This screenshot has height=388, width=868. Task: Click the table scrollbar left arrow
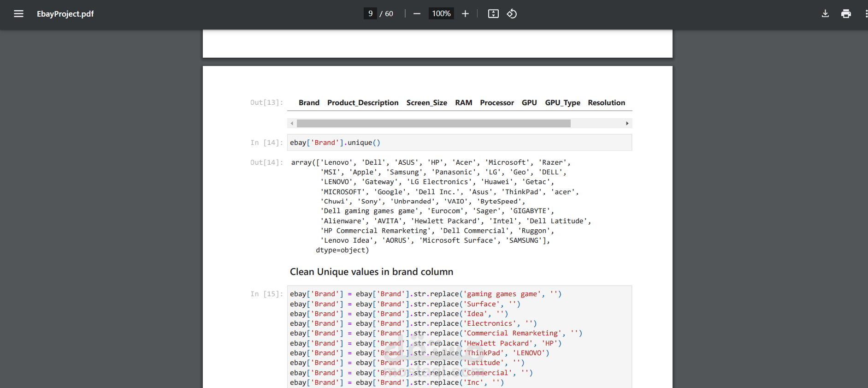click(x=292, y=123)
